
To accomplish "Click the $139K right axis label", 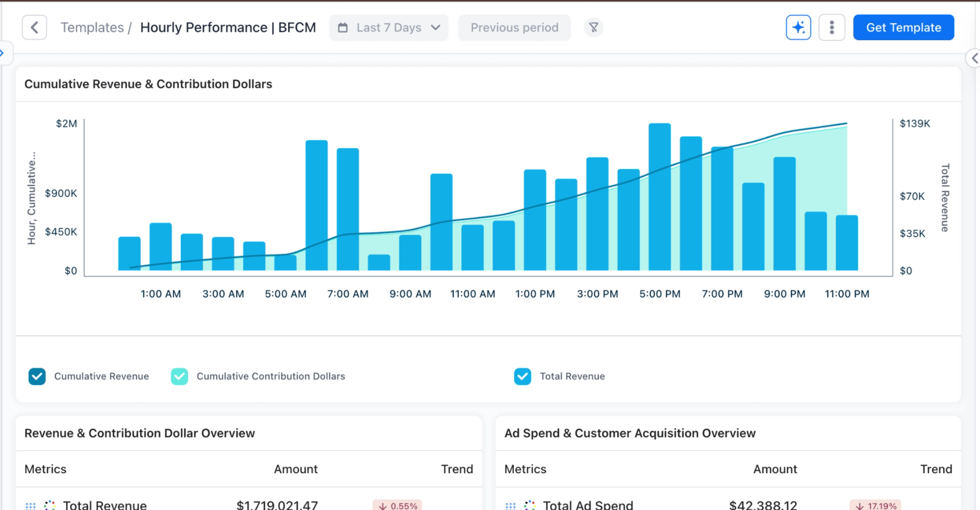I will click(914, 123).
